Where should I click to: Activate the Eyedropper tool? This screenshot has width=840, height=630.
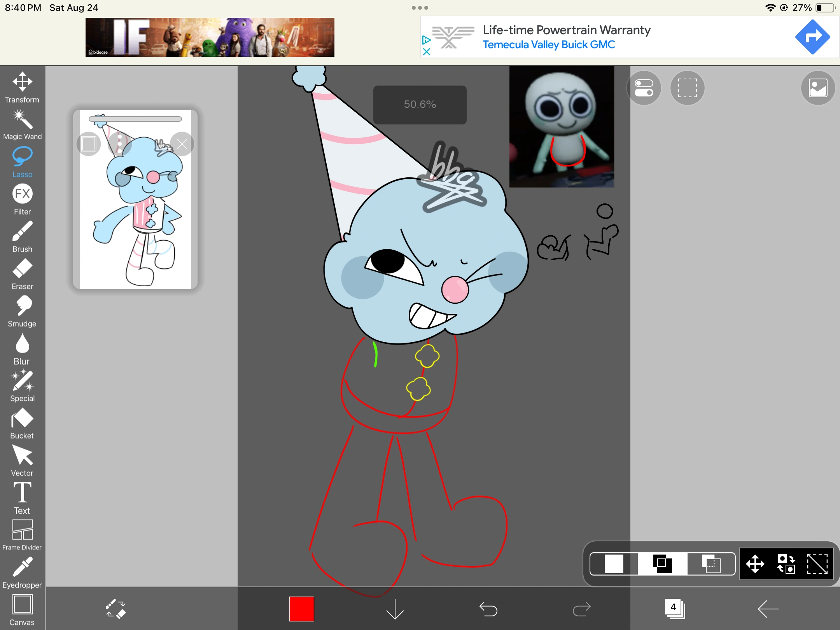pyautogui.click(x=22, y=572)
